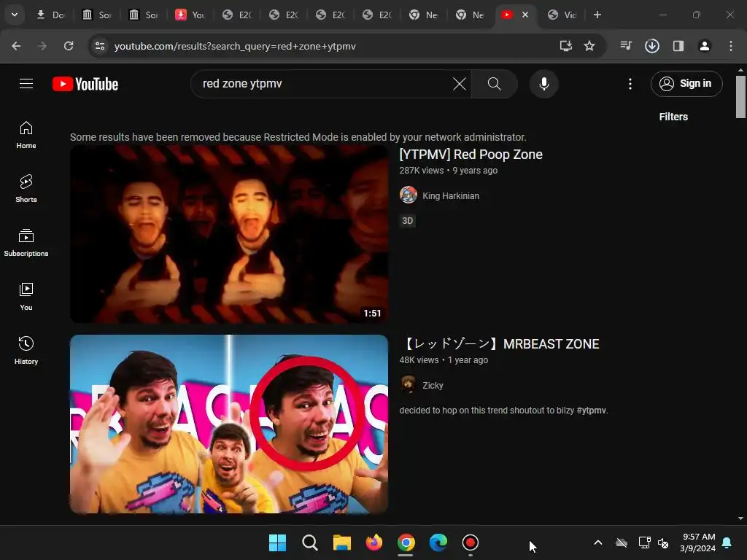Open File Explorer from the taskbar
747x560 pixels.
pos(341,542)
